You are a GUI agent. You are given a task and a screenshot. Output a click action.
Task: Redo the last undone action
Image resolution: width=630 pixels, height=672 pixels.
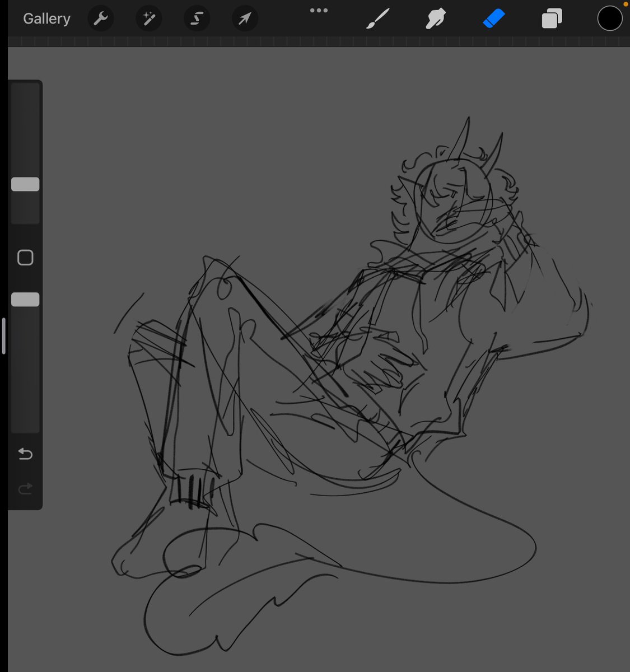click(x=25, y=489)
